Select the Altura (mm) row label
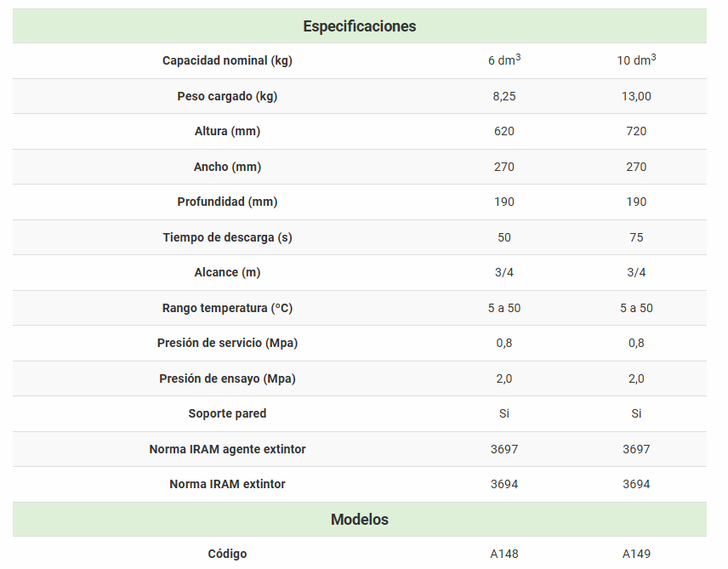 click(x=227, y=132)
